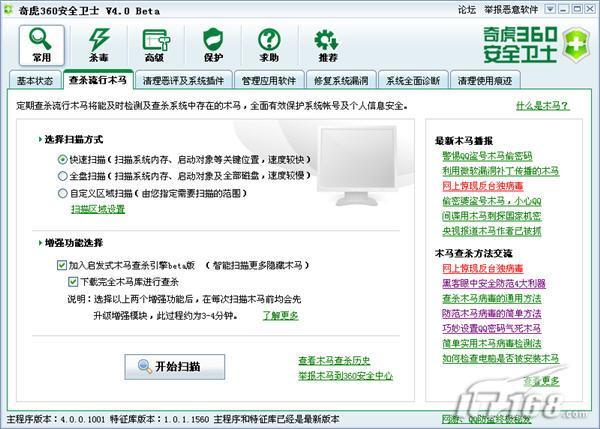Toggle 加入启发式木马查杀引擎 checkbox

tap(62, 266)
